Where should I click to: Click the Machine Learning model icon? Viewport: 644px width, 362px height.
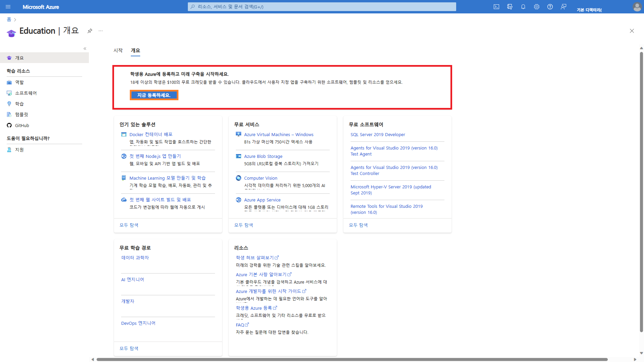124,178
